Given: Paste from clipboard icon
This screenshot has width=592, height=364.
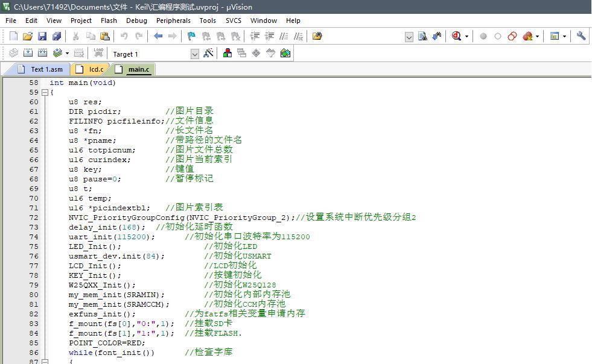Looking at the screenshot, I should coord(104,36).
